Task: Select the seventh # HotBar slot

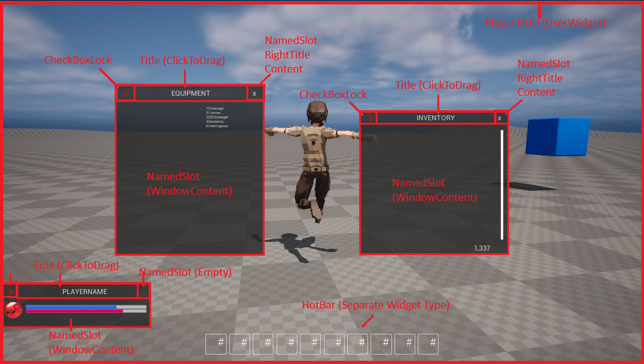Action: [357, 344]
